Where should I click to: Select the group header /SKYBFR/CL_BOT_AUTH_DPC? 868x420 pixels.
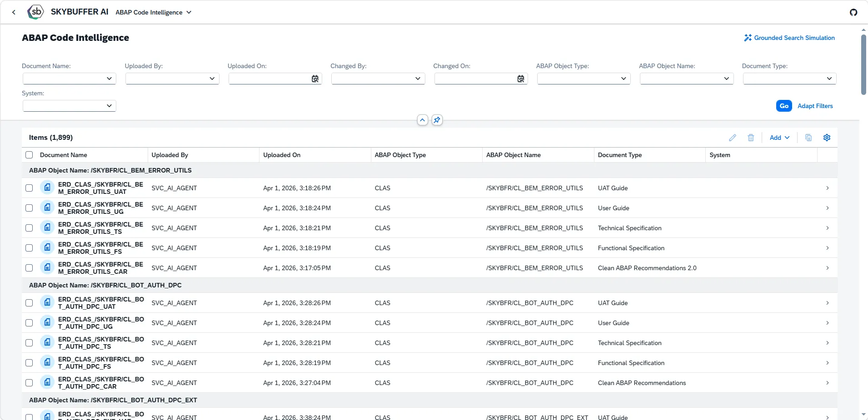pyautogui.click(x=429, y=285)
